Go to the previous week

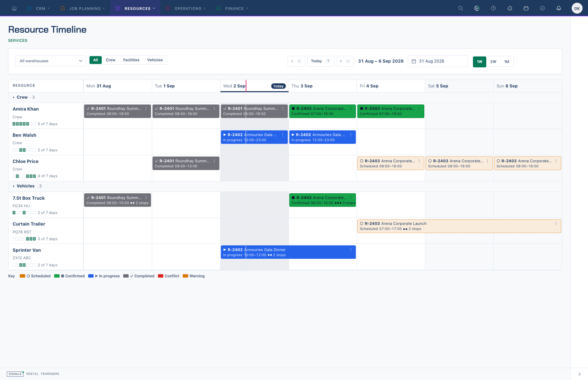296,61
